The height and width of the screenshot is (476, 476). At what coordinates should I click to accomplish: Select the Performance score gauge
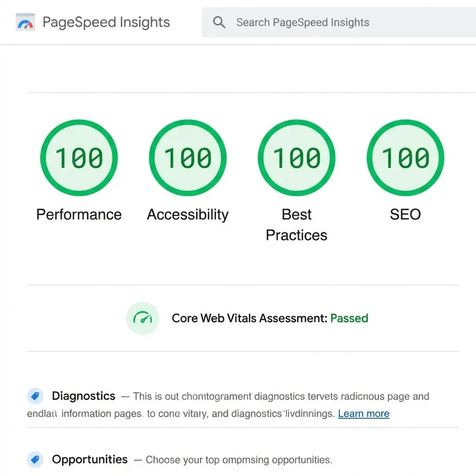(x=79, y=157)
